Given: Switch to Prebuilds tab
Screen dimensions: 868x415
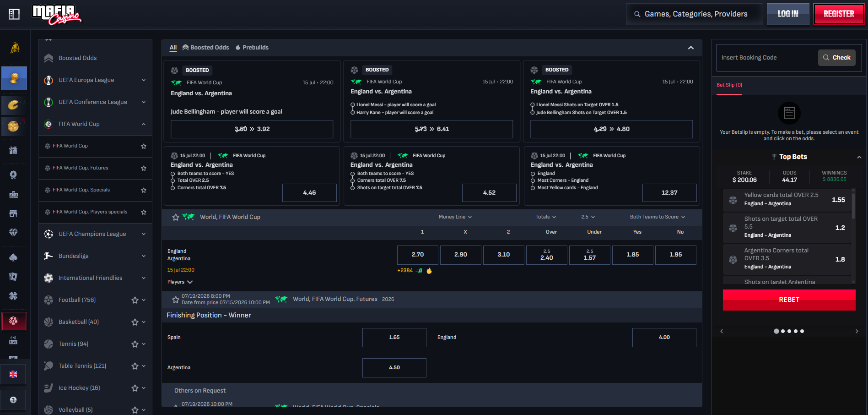Looking at the screenshot, I should coord(252,48).
